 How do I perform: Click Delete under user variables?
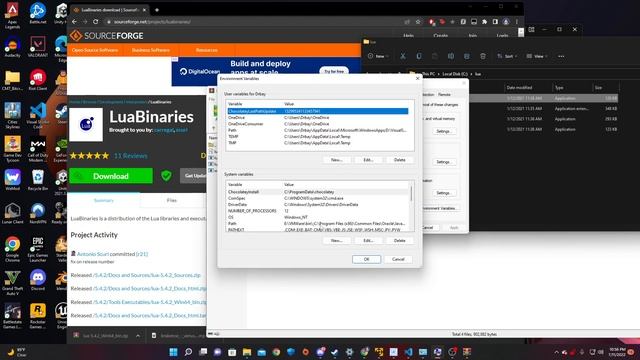[400, 160]
